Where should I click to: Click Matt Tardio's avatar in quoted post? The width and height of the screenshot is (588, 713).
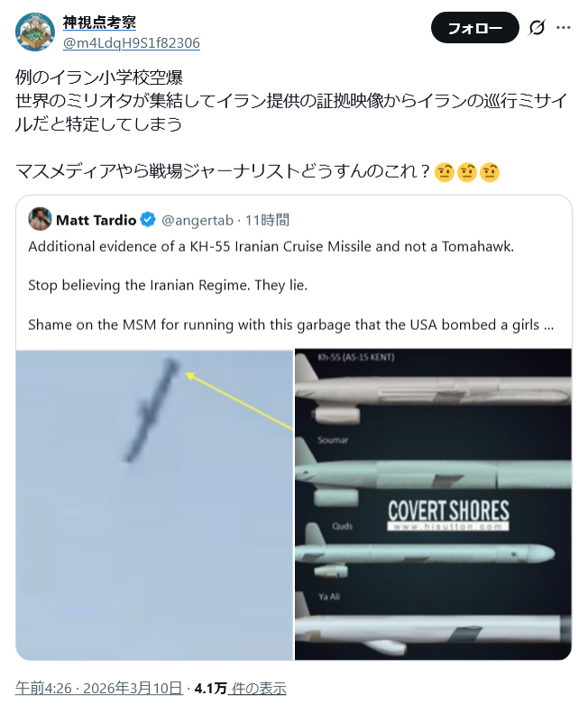click(40, 219)
